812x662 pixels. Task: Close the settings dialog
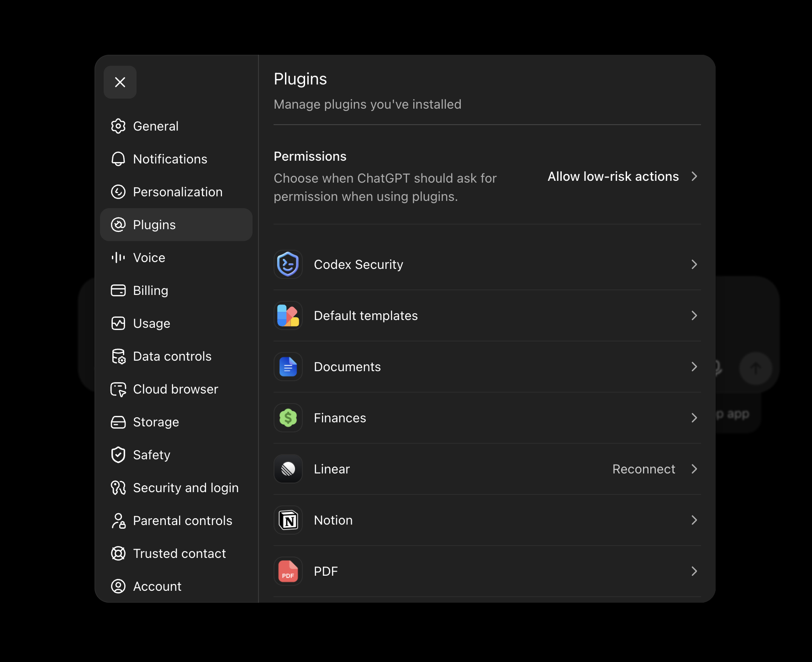(120, 82)
